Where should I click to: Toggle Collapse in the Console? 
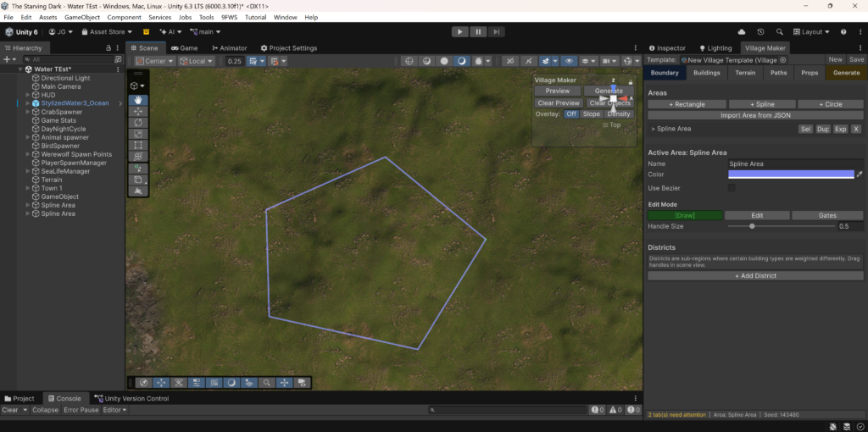[x=45, y=410]
